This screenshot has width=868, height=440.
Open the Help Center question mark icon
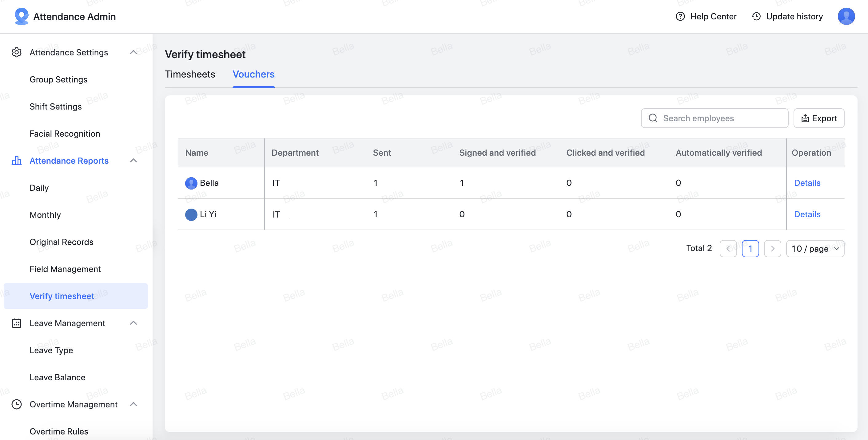coord(680,16)
